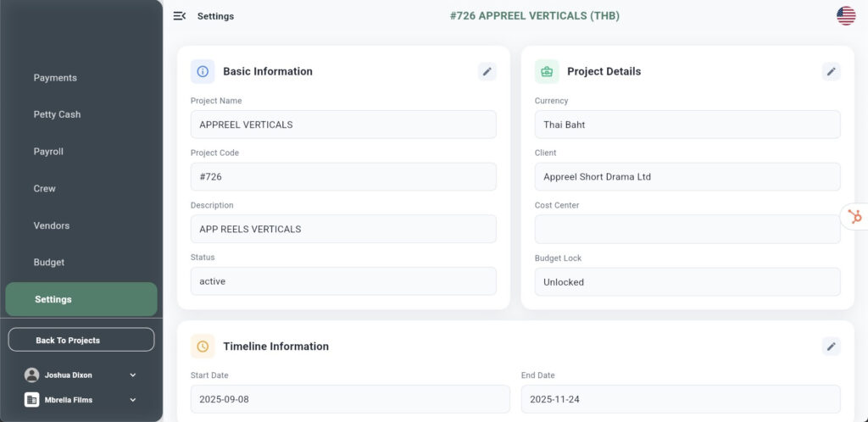The image size is (868, 422).
Task: Collapse the sidebar with the menu icon
Action: 179,16
